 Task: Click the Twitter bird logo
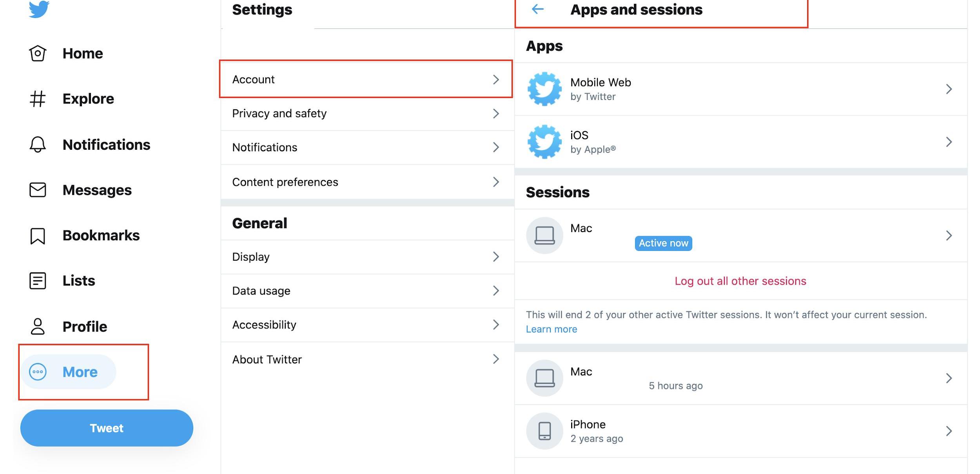pos(39,9)
